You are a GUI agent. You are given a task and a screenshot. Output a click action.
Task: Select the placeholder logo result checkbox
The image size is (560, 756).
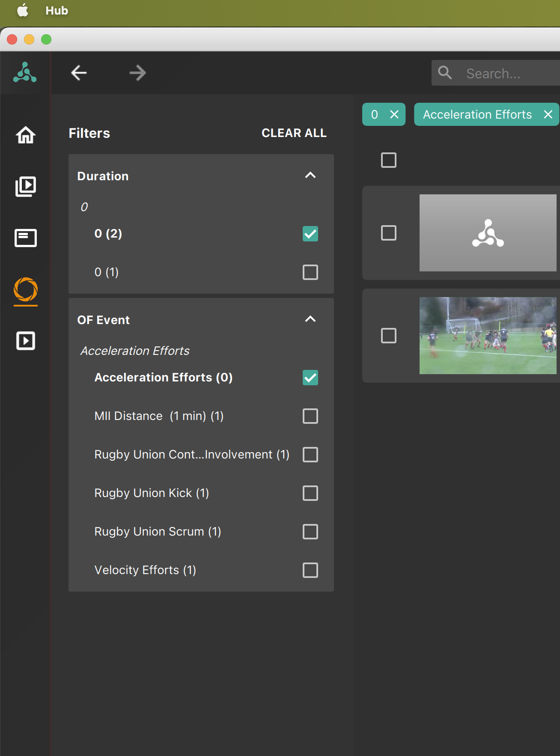point(389,233)
